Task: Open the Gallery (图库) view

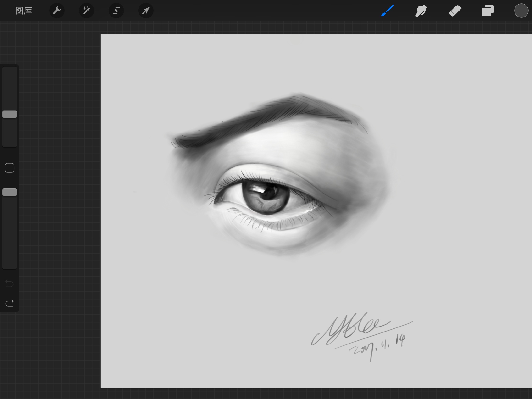Action: click(24, 11)
